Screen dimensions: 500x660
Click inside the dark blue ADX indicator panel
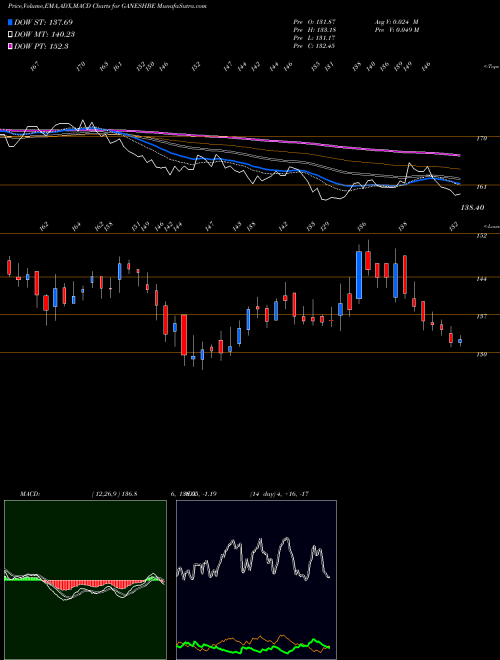click(256, 580)
